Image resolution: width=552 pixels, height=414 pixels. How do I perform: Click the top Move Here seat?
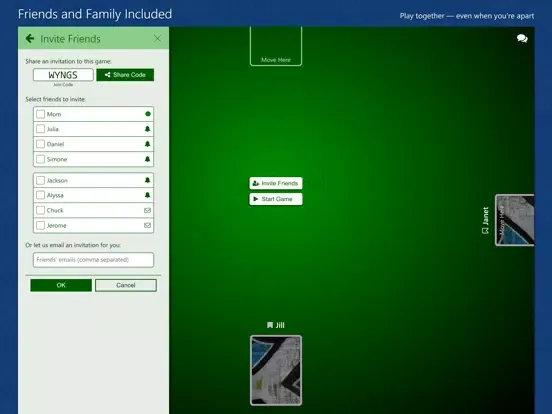click(x=276, y=46)
